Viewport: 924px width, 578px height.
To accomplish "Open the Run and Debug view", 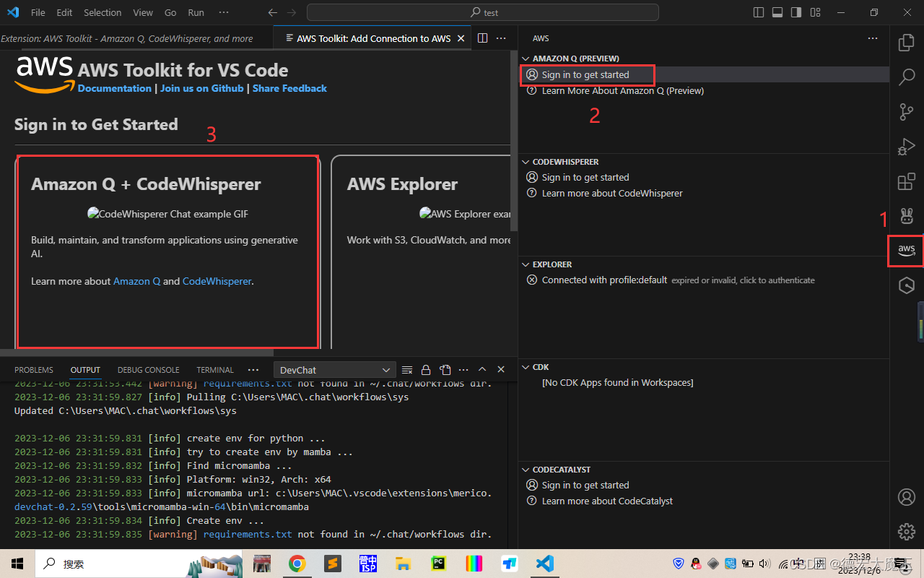I will point(906,147).
